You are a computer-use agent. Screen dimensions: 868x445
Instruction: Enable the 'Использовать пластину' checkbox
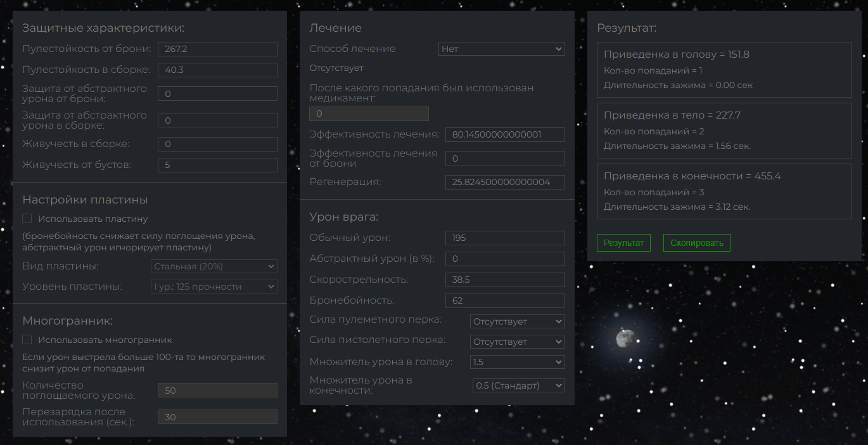27,219
